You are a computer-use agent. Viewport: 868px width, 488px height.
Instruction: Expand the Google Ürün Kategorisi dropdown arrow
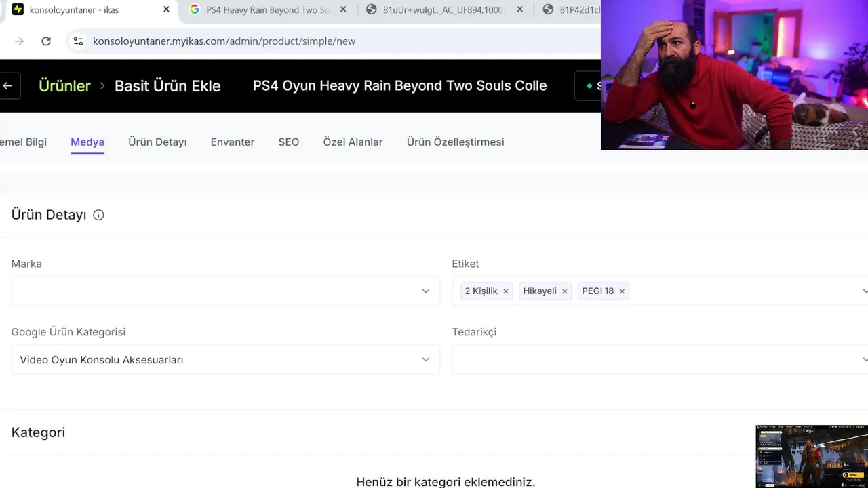[425, 359]
